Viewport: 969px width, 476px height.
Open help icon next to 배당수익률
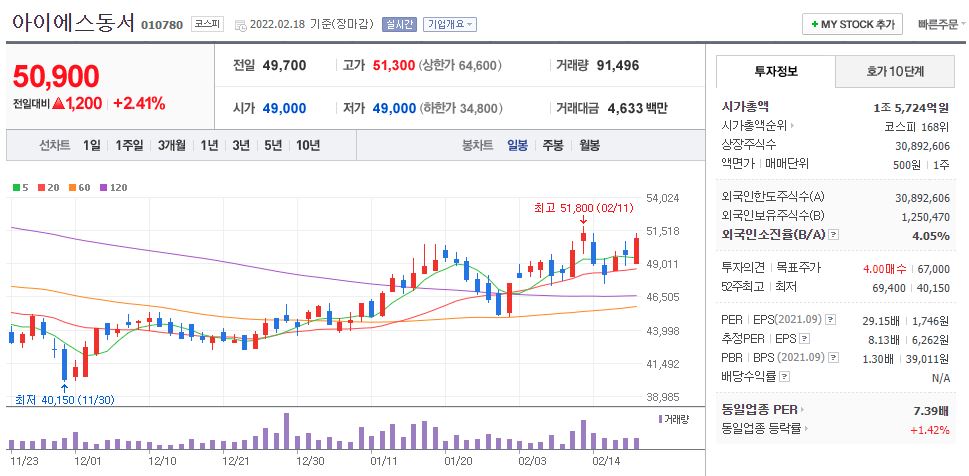(x=784, y=376)
